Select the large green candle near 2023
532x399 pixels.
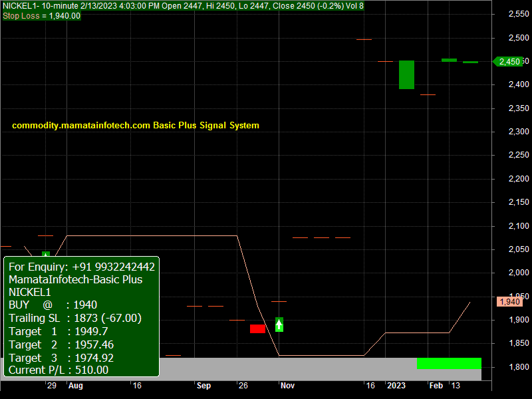click(x=406, y=74)
